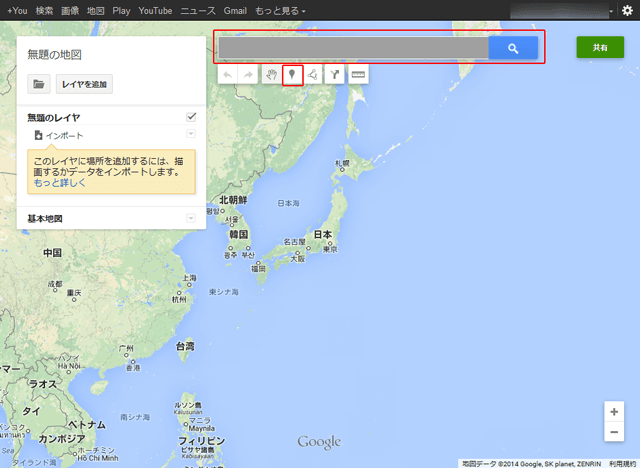
Task: Undo the last map edit
Action: tap(228, 74)
